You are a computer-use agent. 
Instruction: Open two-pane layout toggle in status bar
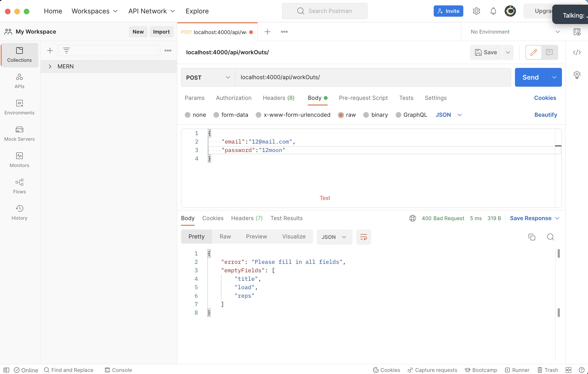(x=568, y=370)
